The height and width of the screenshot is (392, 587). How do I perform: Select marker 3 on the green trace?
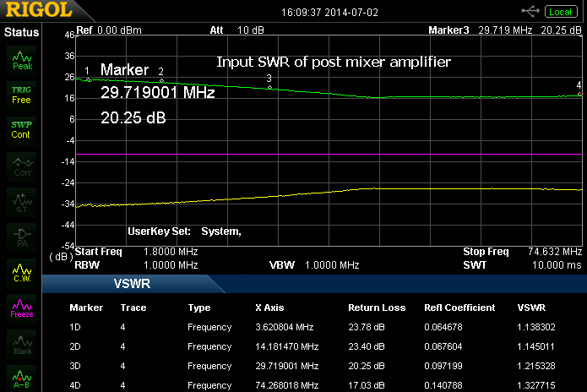(x=269, y=86)
